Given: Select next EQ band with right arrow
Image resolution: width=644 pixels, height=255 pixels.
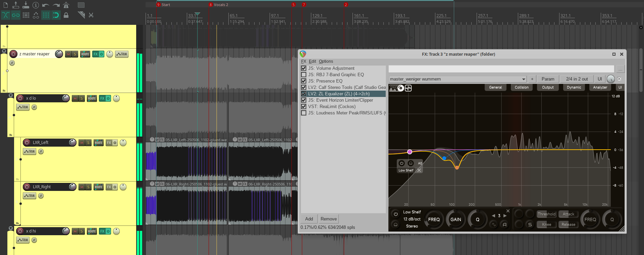Looking at the screenshot, I should 505,216.
